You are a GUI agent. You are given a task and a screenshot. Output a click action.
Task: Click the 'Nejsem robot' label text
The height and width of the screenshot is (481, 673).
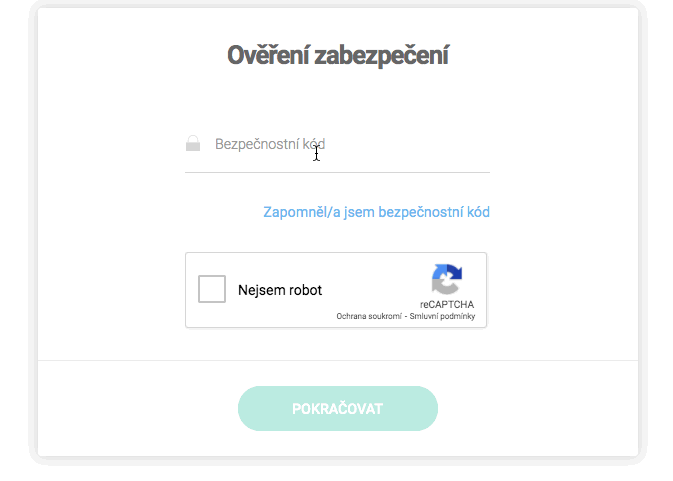click(280, 291)
